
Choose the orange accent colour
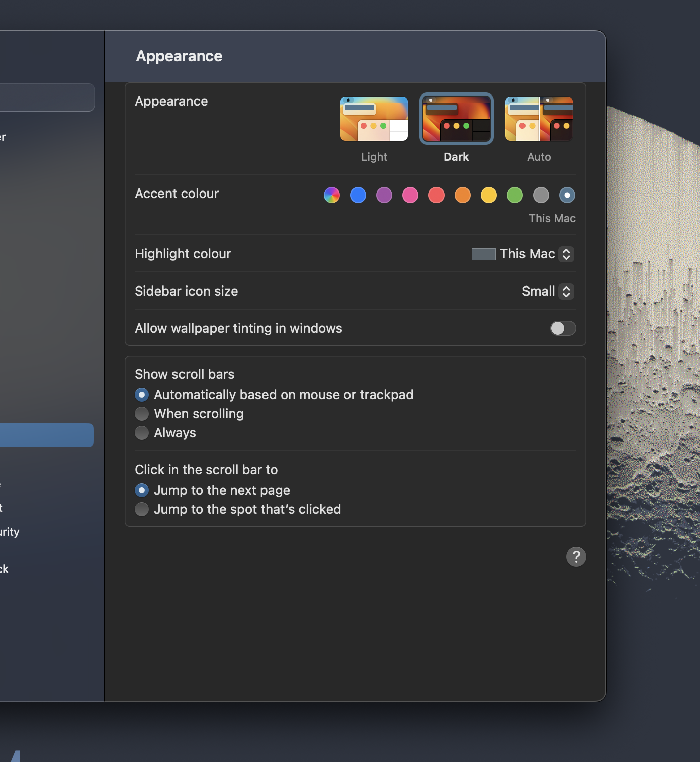tap(463, 195)
